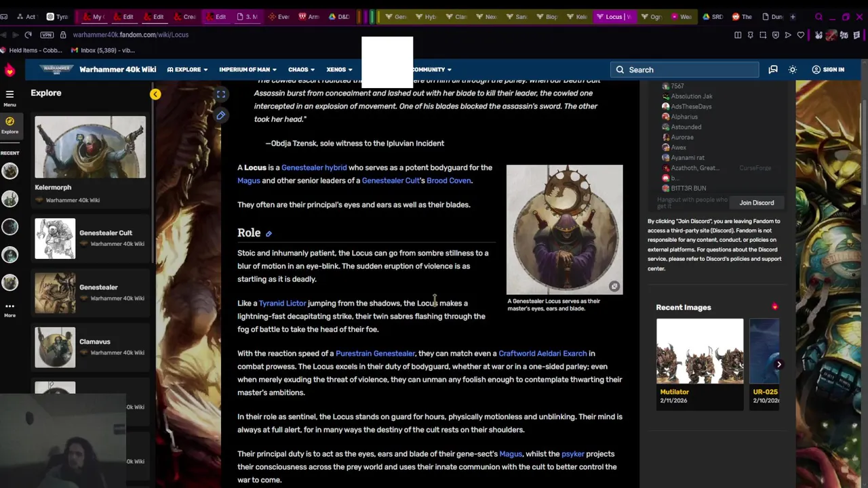Image resolution: width=868 pixels, height=488 pixels.
Task: Click the Search input field
Action: point(685,69)
